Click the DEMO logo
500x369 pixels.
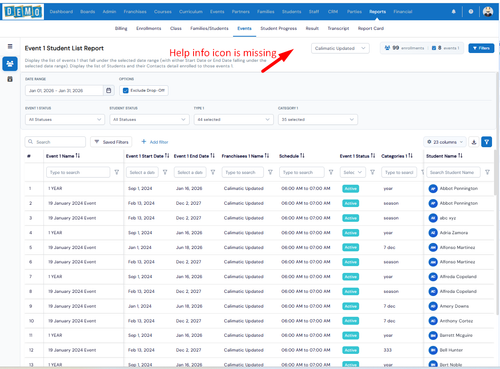pos(23,12)
